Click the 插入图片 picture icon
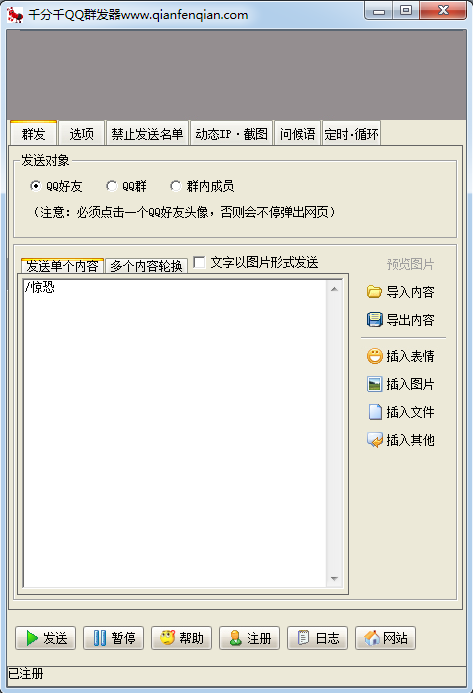The width and height of the screenshot is (473, 693). (x=374, y=384)
